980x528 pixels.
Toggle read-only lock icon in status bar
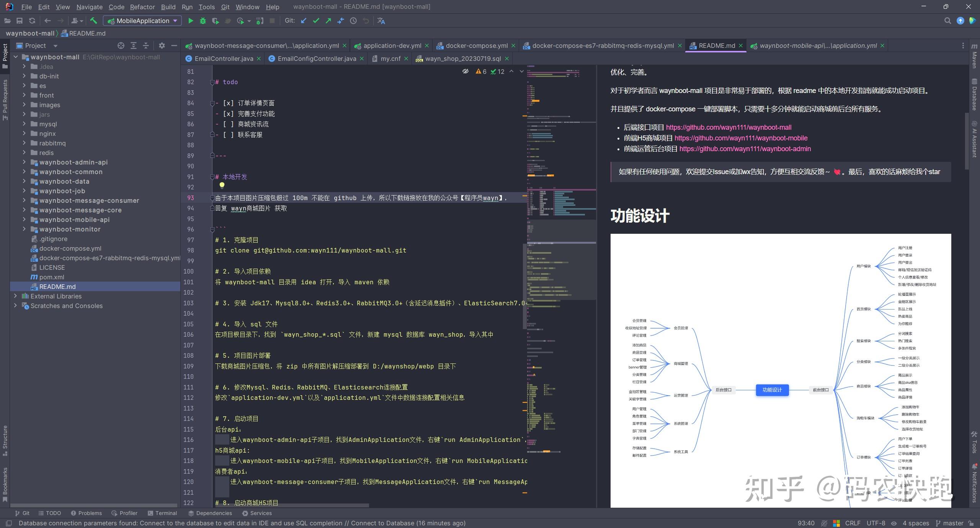971,523
